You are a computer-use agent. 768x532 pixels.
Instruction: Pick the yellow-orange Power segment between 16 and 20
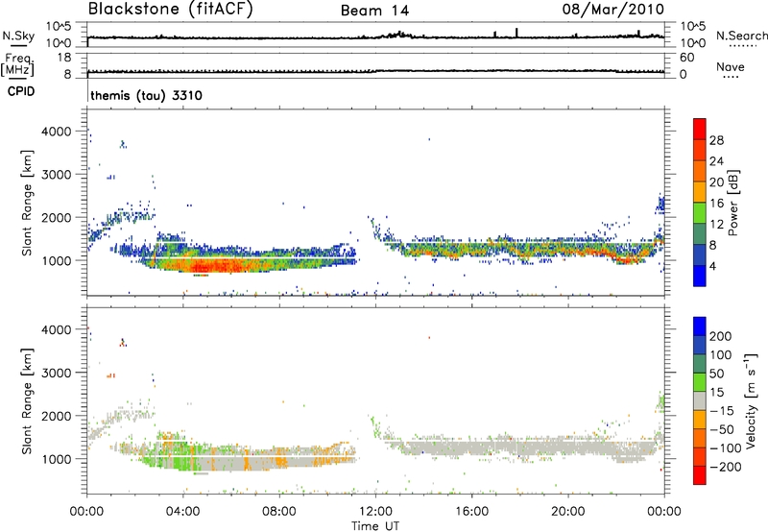pyautogui.click(x=700, y=192)
